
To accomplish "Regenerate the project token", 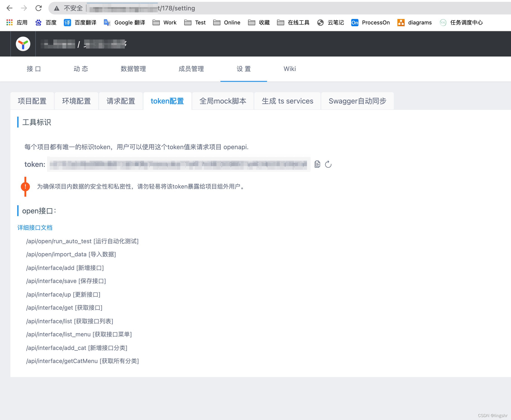I will 328,164.
